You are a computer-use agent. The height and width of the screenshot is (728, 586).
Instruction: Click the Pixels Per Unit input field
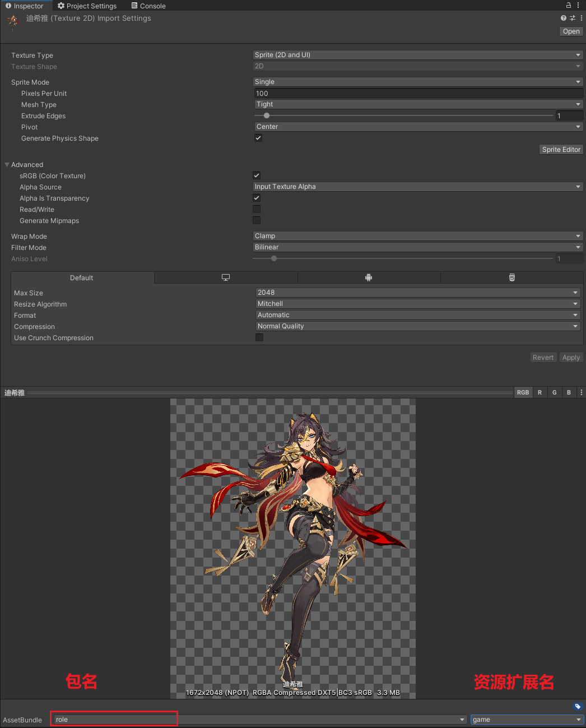[x=418, y=93]
